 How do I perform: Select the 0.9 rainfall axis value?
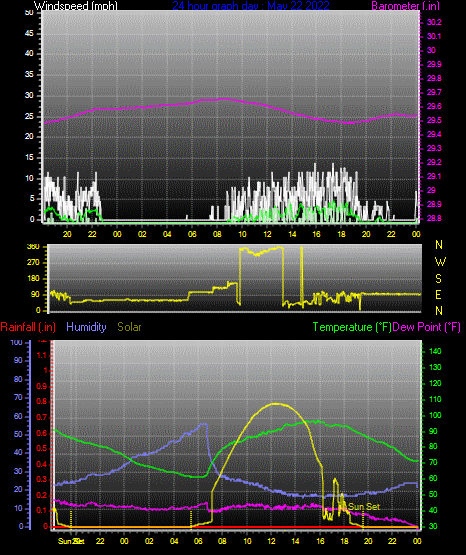(x=42, y=386)
